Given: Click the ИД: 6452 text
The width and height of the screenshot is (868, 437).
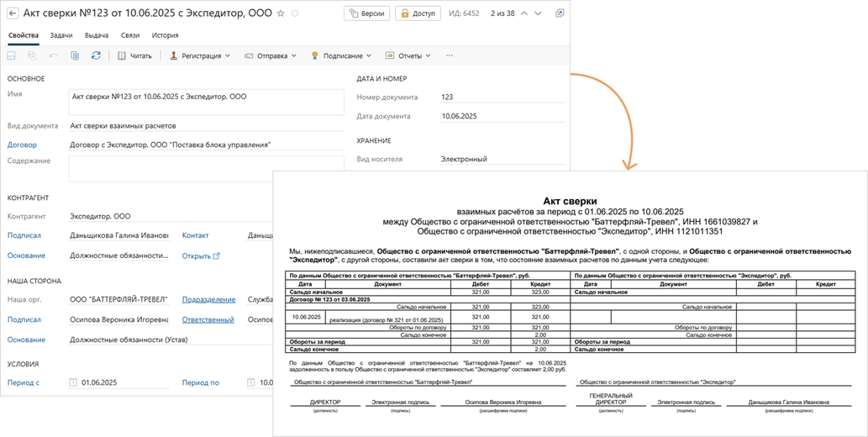Looking at the screenshot, I should tap(466, 13).
